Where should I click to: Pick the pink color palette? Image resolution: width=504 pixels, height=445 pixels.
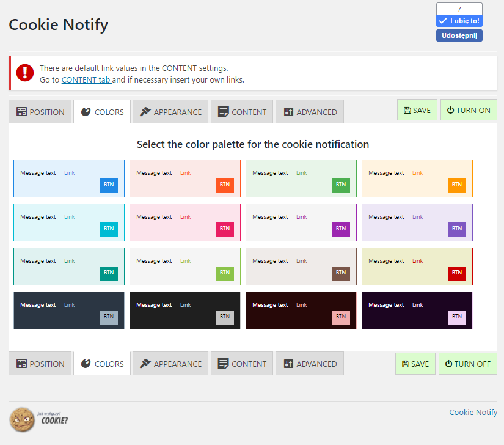(x=185, y=223)
